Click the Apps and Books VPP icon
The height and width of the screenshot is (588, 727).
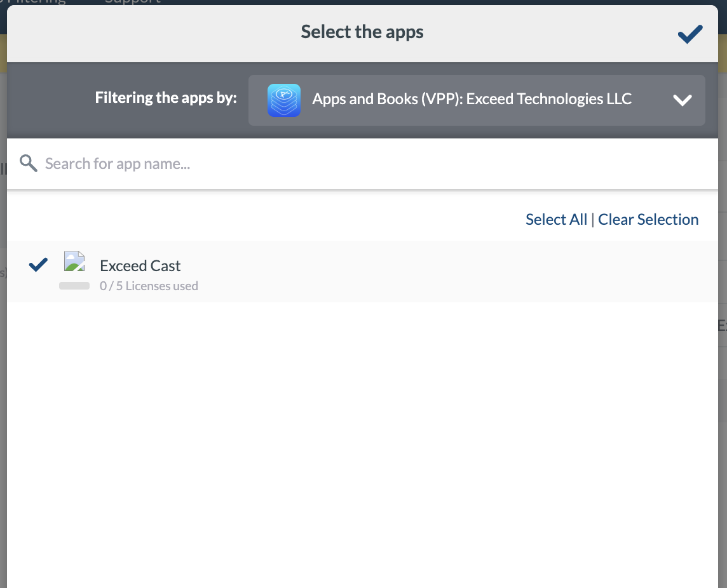[x=284, y=100]
